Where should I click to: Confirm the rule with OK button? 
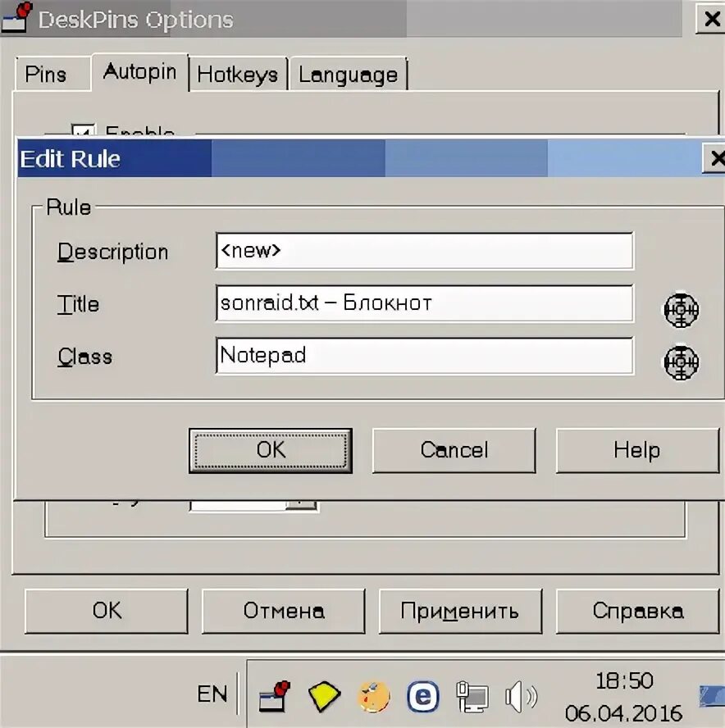click(271, 450)
